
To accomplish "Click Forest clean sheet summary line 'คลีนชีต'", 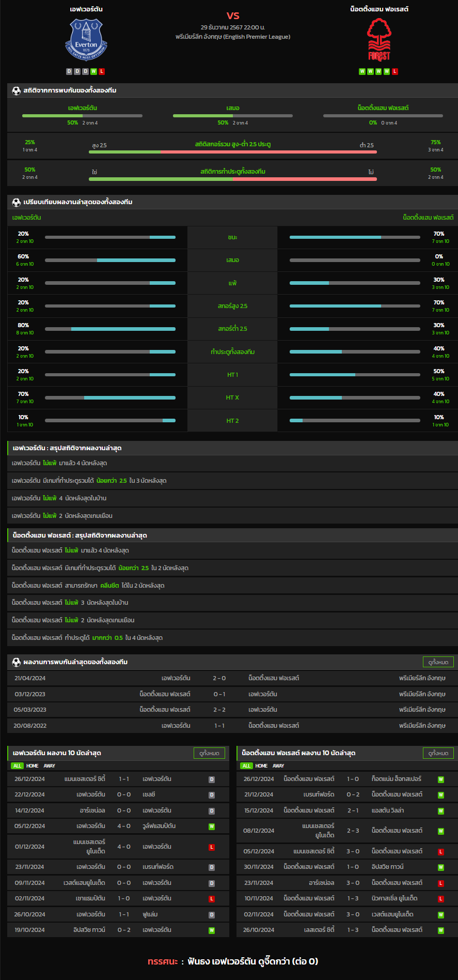I will (x=88, y=586).
